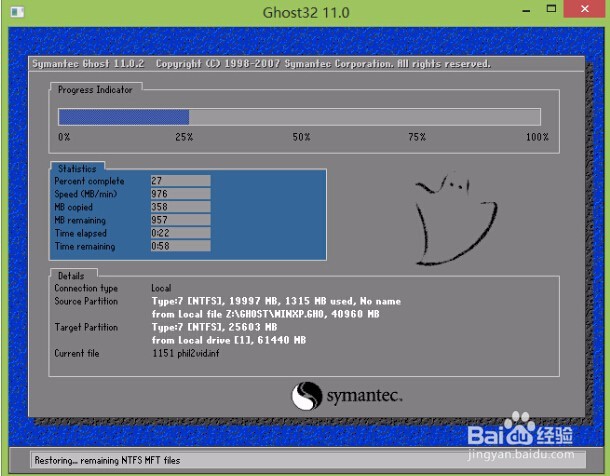Click the Time elapsed label
This screenshot has width=610, height=476.
point(81,233)
